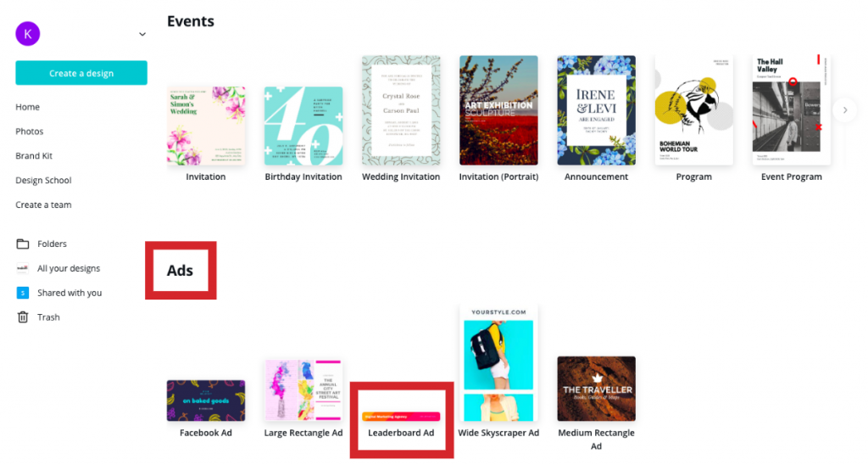Viewport: 868px width, 465px height.
Task: Select the Wedding Invitation template thumbnail
Action: click(401, 110)
